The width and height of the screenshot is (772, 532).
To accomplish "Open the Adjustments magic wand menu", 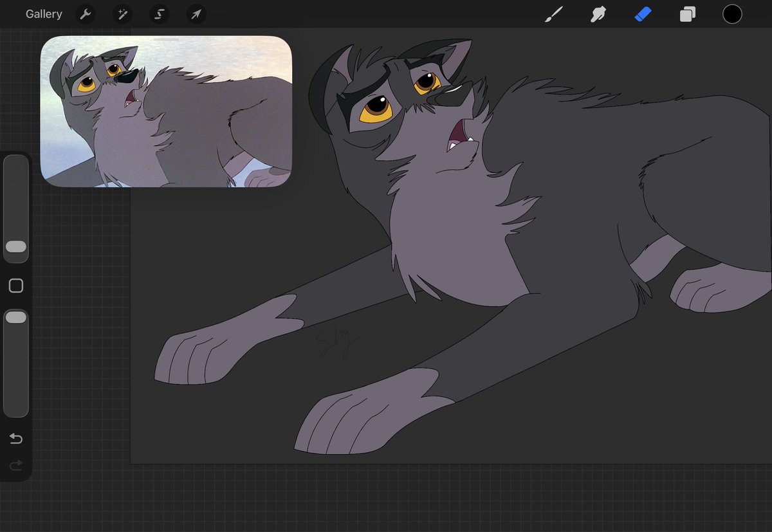I will [x=122, y=14].
